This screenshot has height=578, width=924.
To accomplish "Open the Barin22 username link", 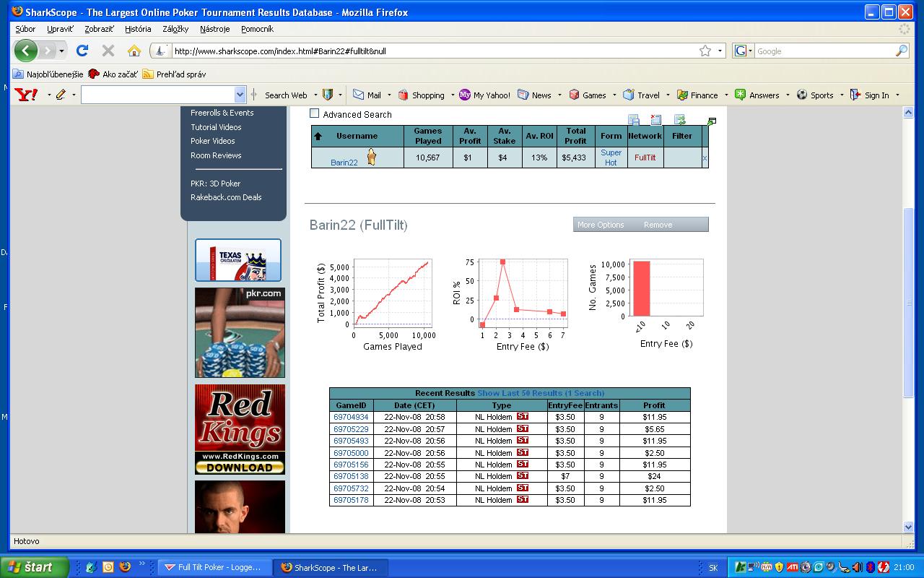I will tap(344, 163).
